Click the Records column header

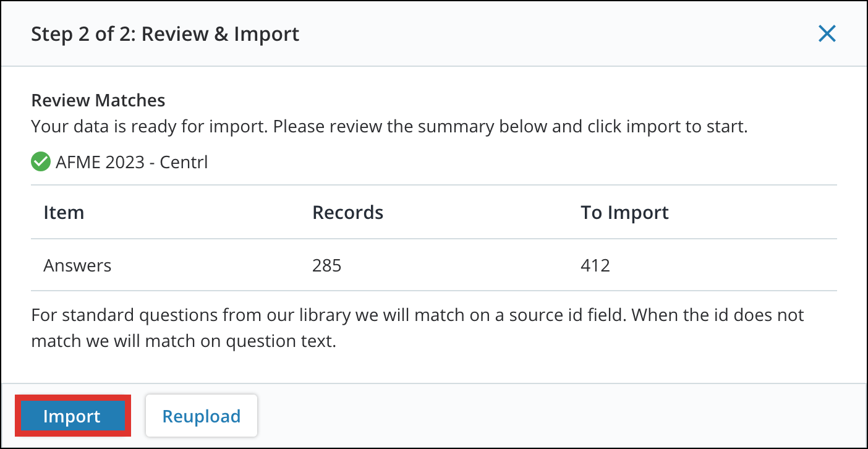[347, 212]
